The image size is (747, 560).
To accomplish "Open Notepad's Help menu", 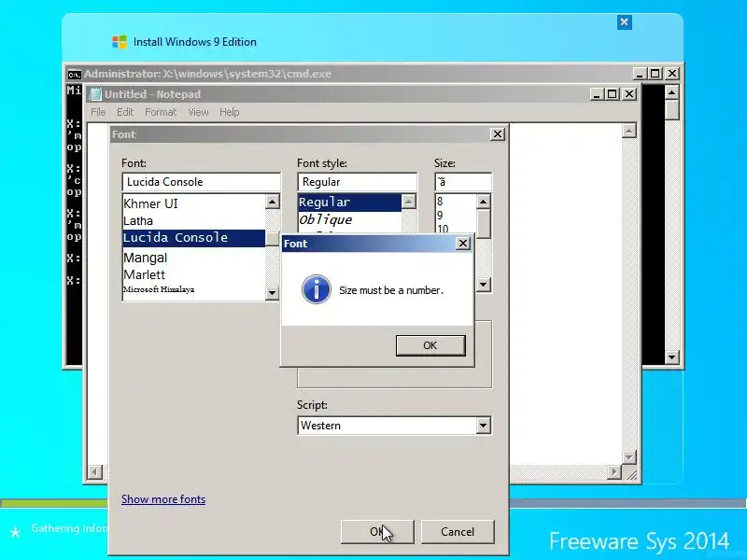I will click(229, 112).
